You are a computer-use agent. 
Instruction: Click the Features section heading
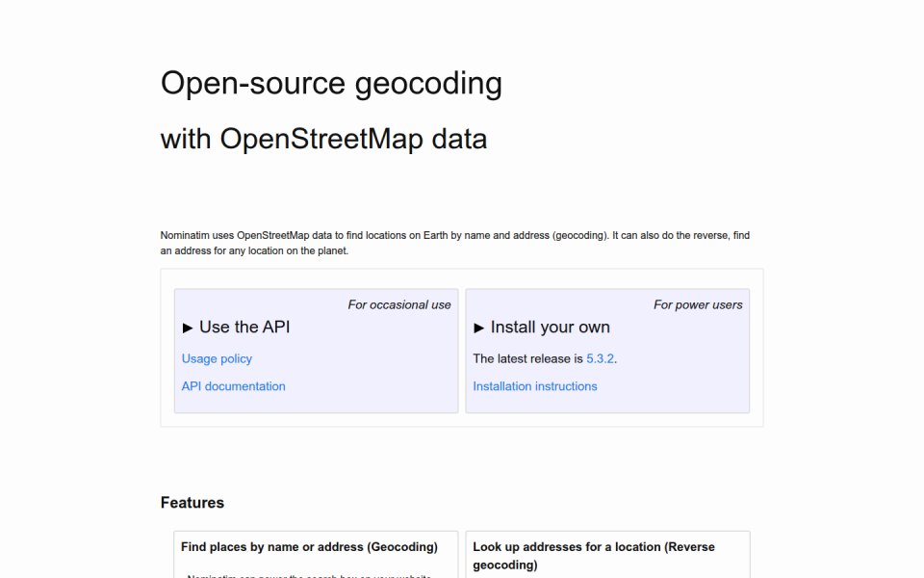pyautogui.click(x=192, y=503)
